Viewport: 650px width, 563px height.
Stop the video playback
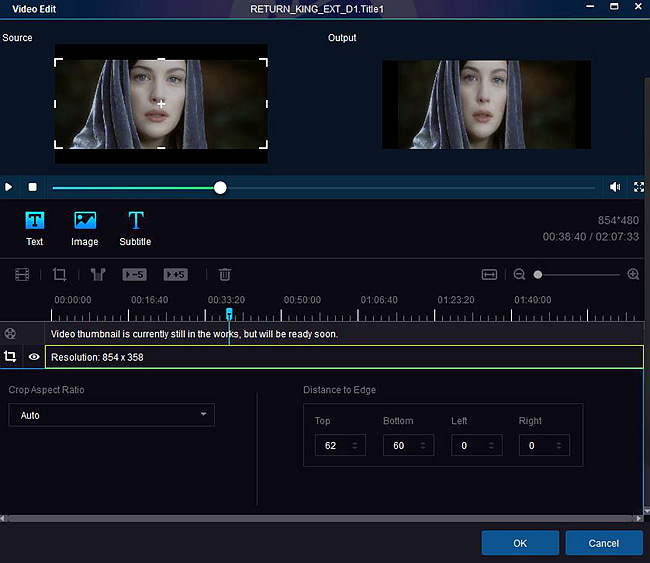(x=32, y=187)
